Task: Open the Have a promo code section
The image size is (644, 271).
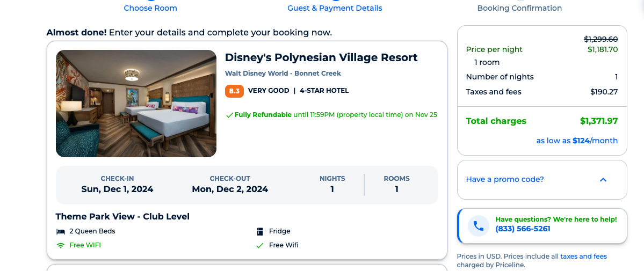Action: click(505, 180)
